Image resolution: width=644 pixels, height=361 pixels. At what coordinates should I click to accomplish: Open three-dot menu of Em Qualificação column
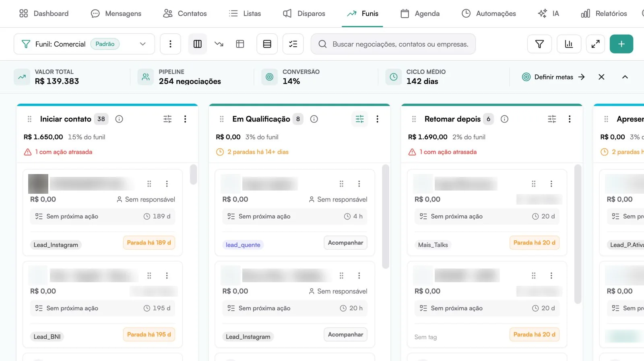click(x=377, y=119)
